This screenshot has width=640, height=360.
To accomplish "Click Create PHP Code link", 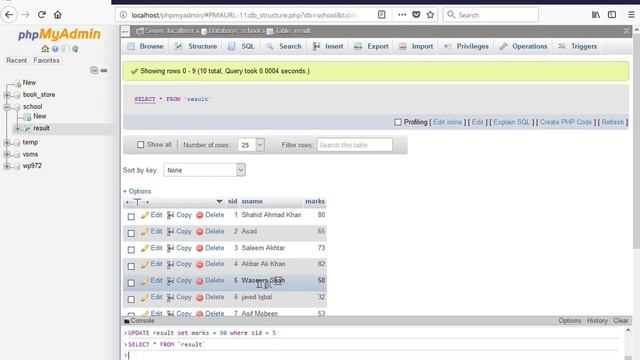I will (x=566, y=122).
